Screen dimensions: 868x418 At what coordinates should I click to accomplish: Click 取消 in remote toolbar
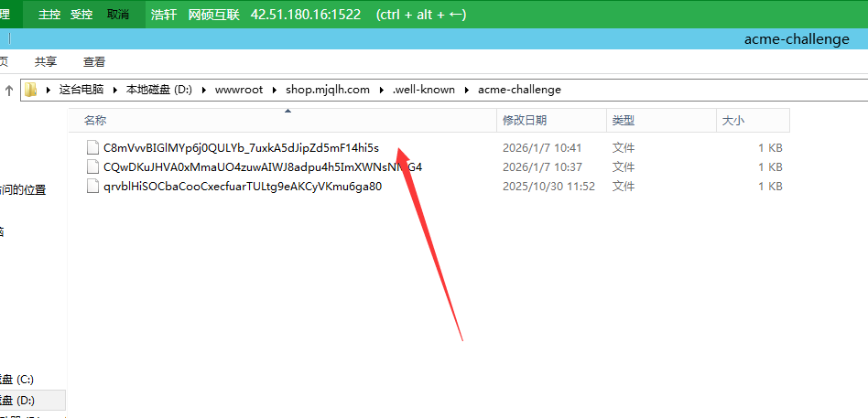[x=118, y=15]
